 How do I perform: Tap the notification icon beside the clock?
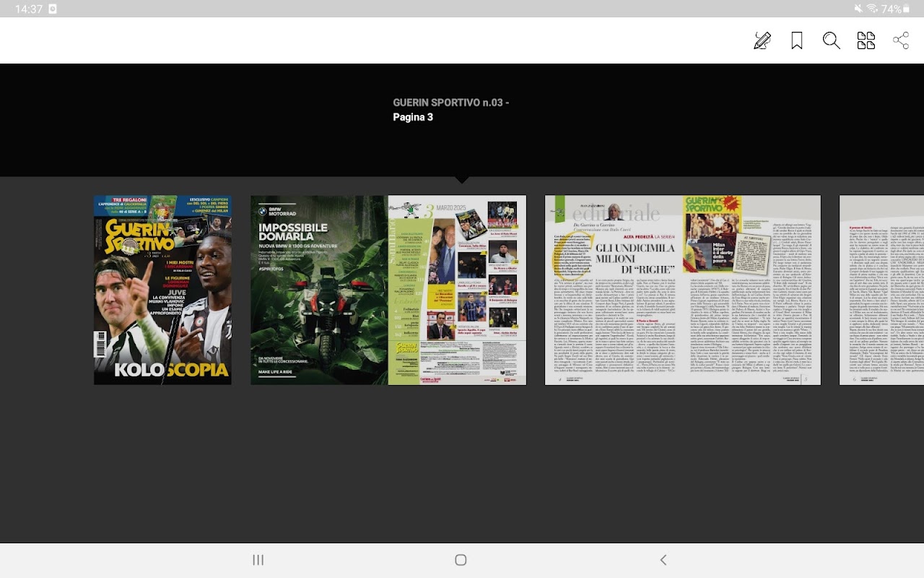[x=53, y=9]
